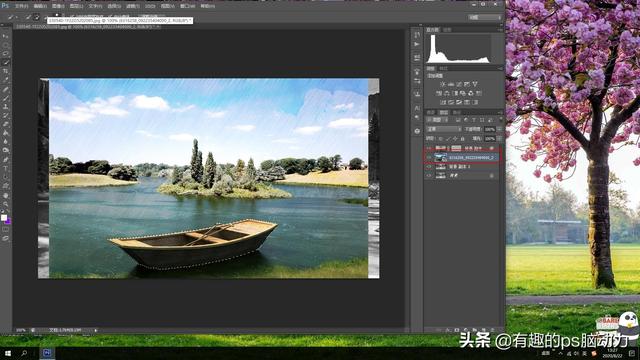Select the Blur tool
The height and width of the screenshot is (360, 640).
(5, 142)
